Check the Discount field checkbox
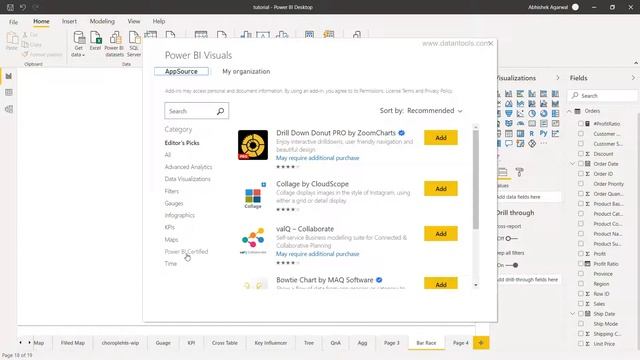Viewport: 640px width, 360px height. point(581,154)
